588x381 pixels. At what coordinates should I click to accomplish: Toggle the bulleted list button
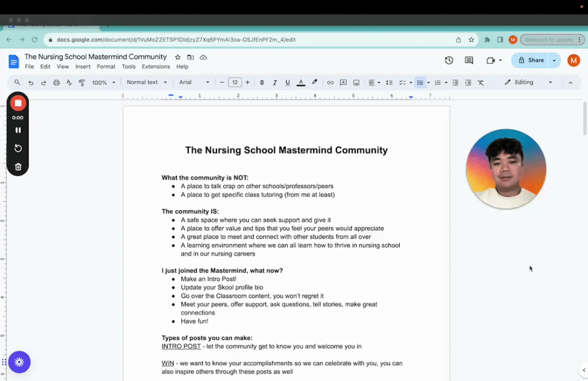point(420,83)
